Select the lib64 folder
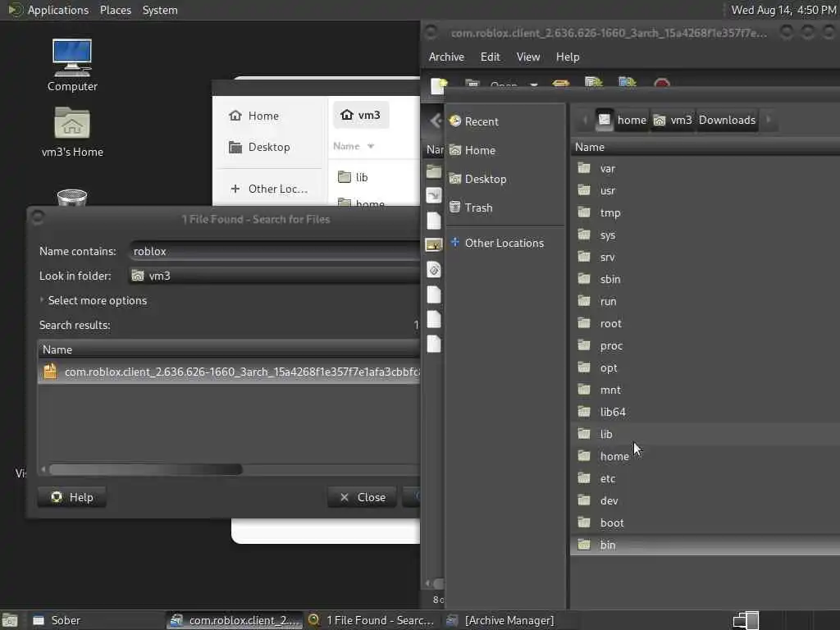The height and width of the screenshot is (630, 840). (x=705, y=412)
